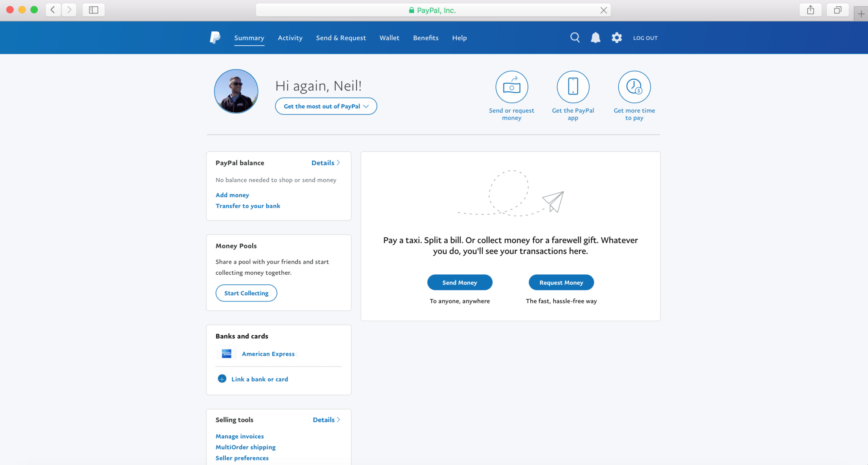The height and width of the screenshot is (465, 868).
Task: Click the Send or request money label
Action: 512,114
